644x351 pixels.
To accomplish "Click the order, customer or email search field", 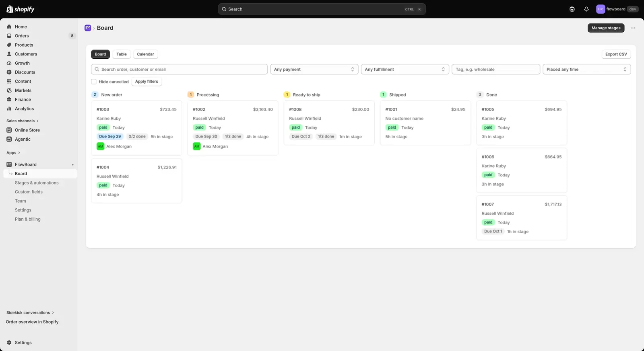I will coord(179,69).
